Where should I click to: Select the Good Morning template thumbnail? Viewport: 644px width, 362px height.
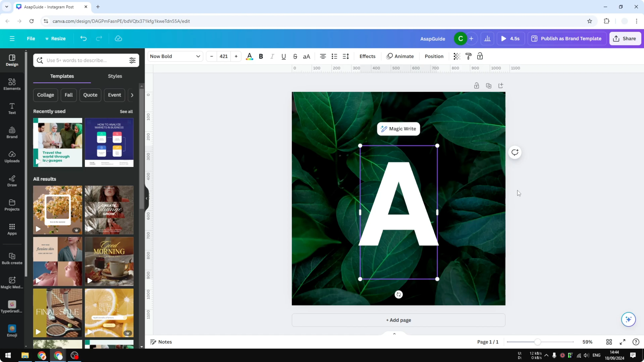109,261
